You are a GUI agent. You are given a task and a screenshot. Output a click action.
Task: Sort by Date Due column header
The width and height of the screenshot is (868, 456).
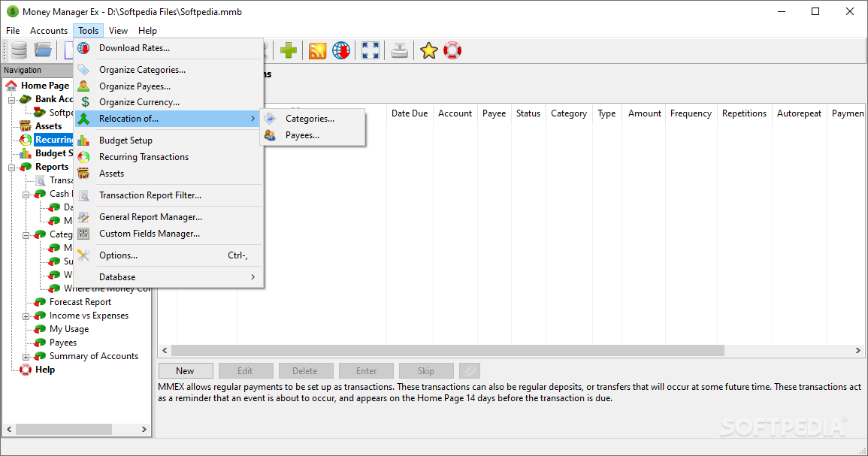point(410,113)
